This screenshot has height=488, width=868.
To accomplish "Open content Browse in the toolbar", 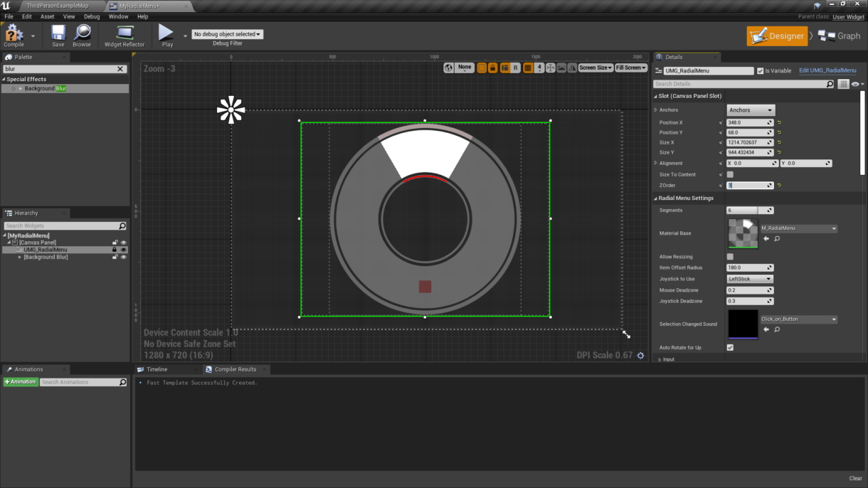I will 83,33.
